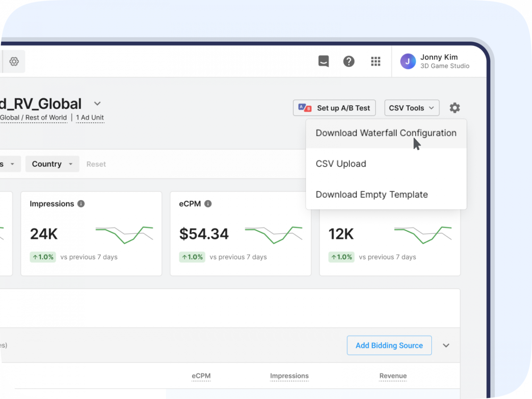This screenshot has width=532, height=399.
Task: Click Jonny Kim's profile avatar
Action: coord(408,61)
